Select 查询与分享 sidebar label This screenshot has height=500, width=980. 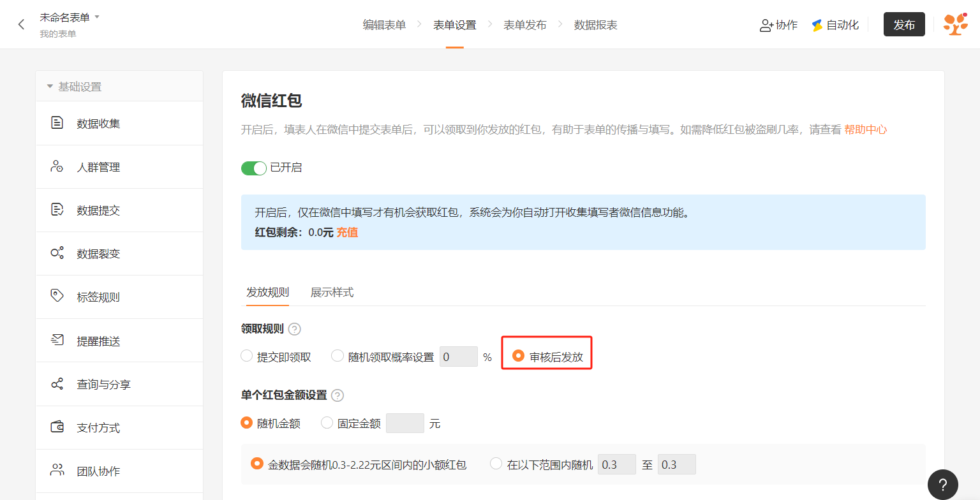[104, 385]
